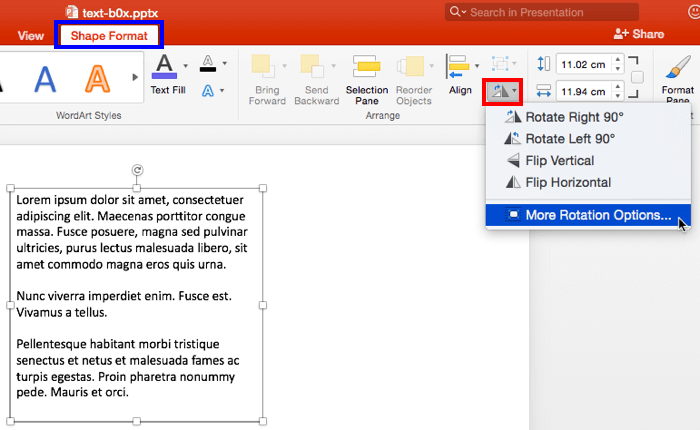
Task: Open the Text Effects dropdown arrow
Action: pyautogui.click(x=222, y=91)
